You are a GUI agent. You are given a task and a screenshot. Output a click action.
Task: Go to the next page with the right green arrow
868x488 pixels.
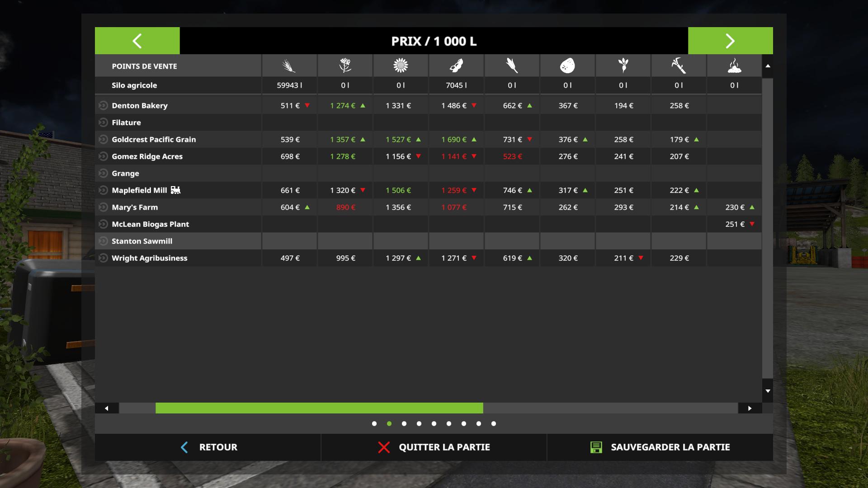(x=731, y=41)
